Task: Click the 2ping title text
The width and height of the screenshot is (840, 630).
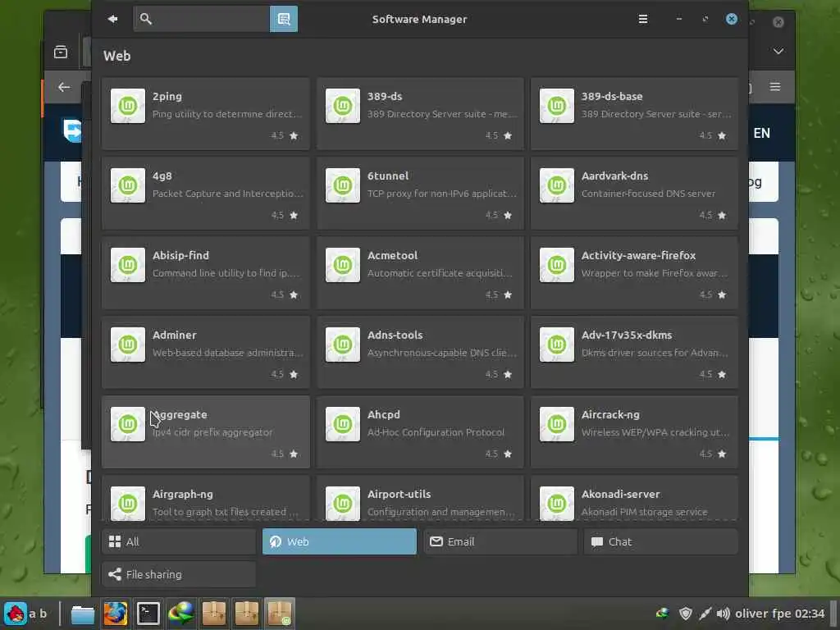Action: [x=167, y=97]
